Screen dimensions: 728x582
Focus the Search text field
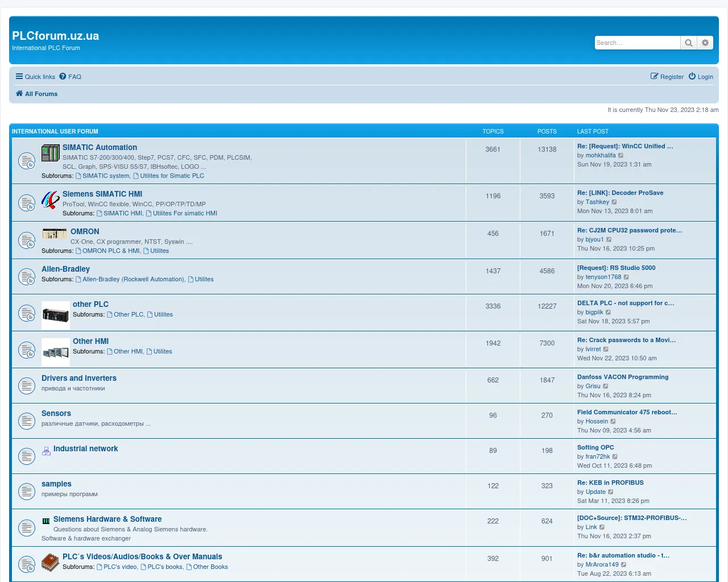(637, 43)
